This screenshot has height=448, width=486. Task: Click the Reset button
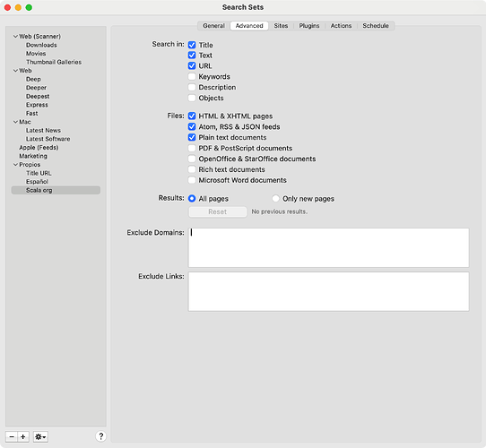click(218, 212)
